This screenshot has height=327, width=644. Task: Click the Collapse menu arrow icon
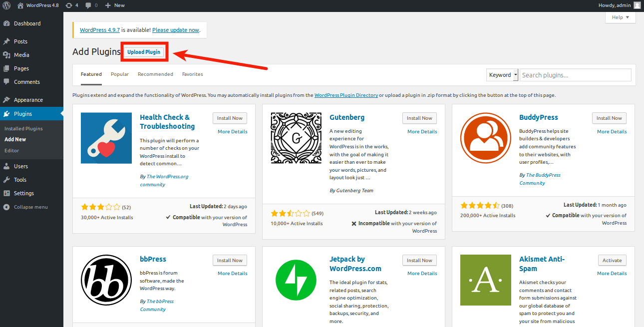tap(6, 207)
